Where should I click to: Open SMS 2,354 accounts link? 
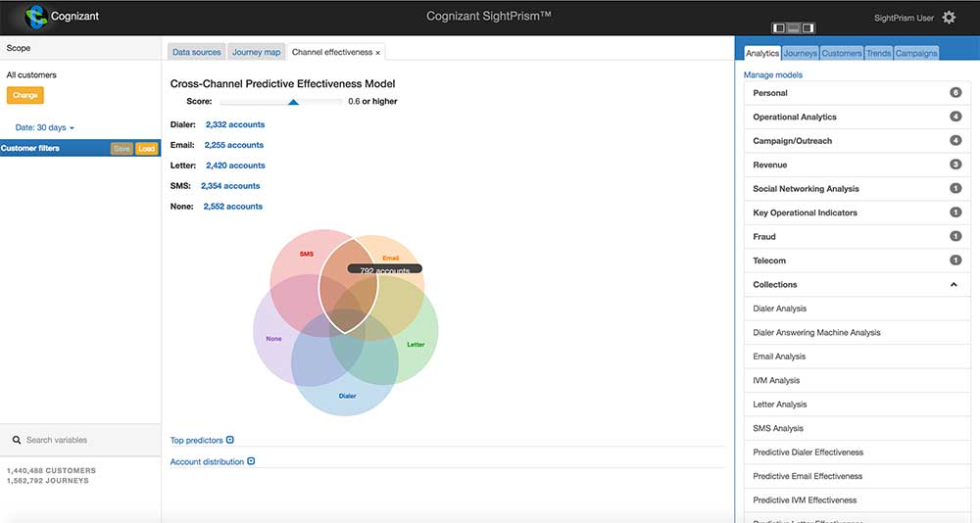(230, 186)
